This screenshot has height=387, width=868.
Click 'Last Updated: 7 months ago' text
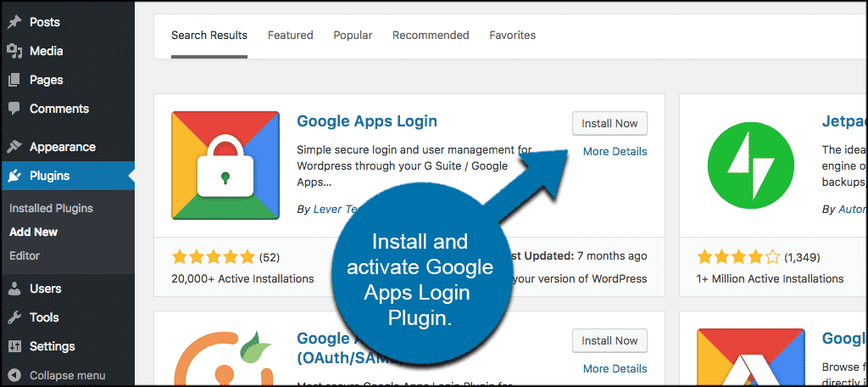(577, 256)
